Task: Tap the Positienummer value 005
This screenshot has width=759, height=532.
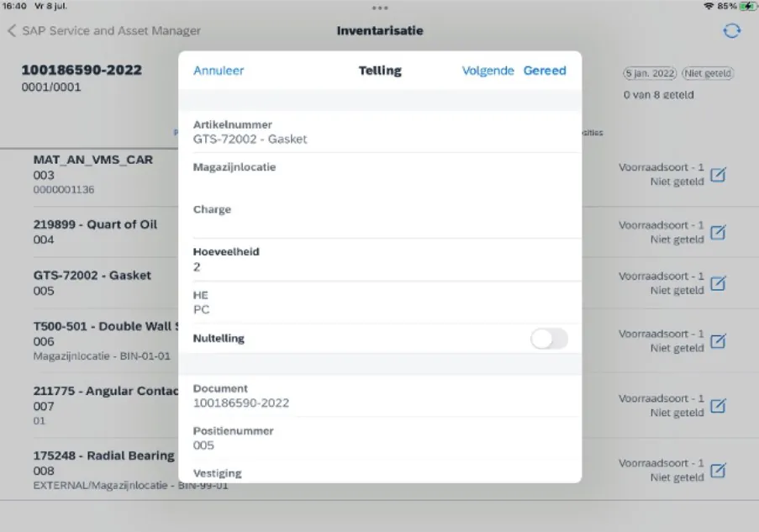Action: click(203, 445)
